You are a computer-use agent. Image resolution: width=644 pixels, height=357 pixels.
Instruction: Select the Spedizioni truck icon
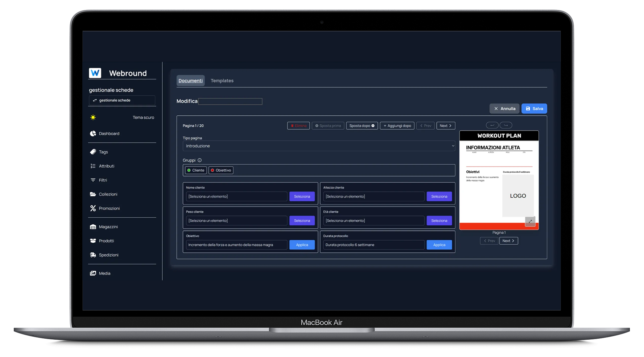(93, 255)
